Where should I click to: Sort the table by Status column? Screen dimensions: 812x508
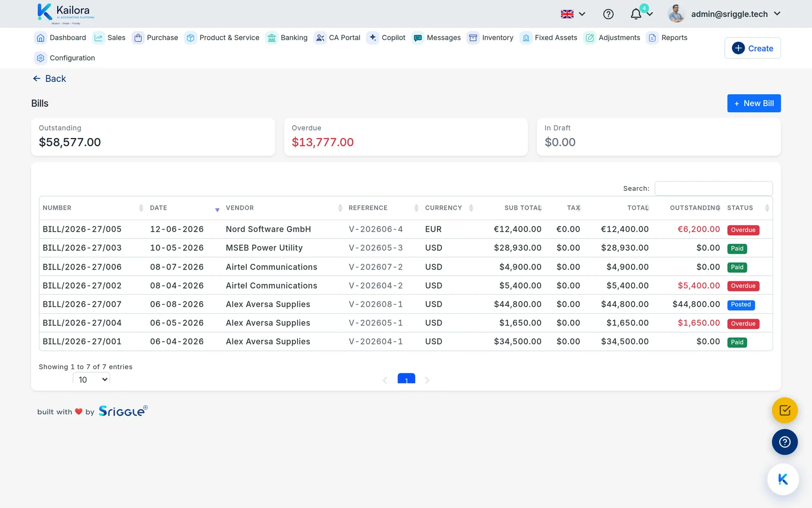(748, 208)
